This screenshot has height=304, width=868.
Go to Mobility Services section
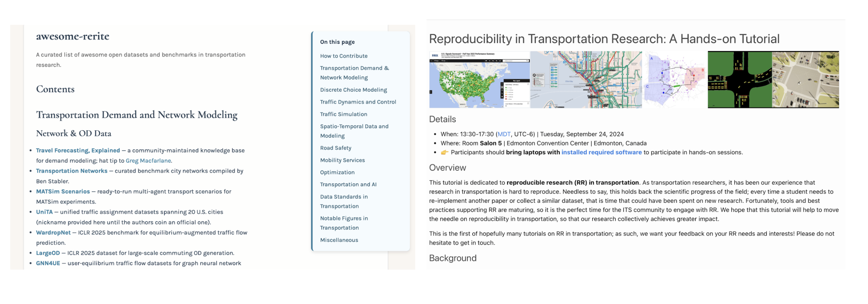(x=342, y=160)
